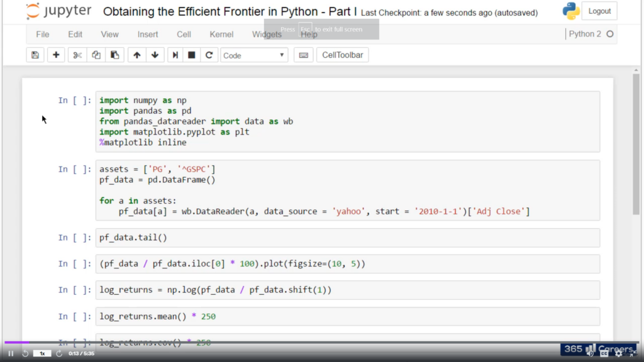
Task: Cut selected cells using the scissors icon
Action: point(77,55)
